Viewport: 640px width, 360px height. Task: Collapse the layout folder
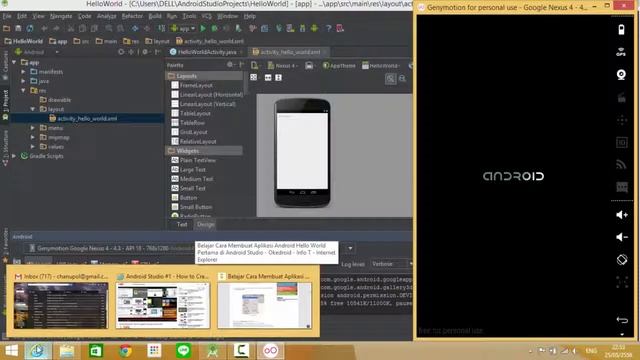click(33, 109)
